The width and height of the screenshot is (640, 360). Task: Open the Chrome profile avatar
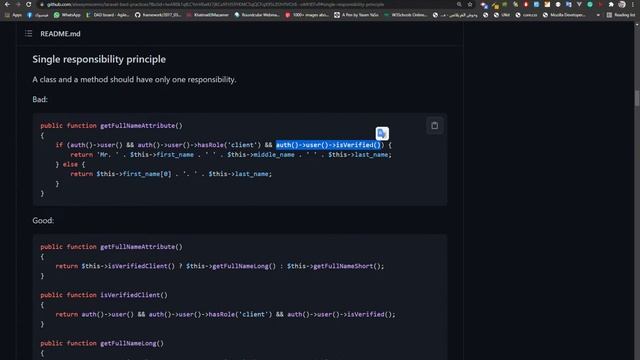coord(622,4)
